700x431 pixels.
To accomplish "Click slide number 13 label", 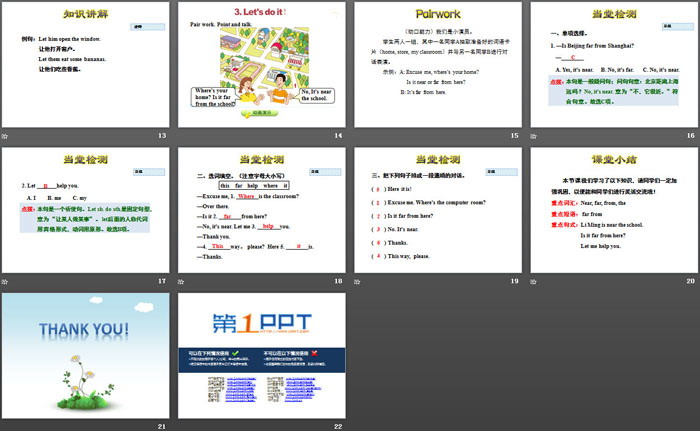I will tap(162, 135).
